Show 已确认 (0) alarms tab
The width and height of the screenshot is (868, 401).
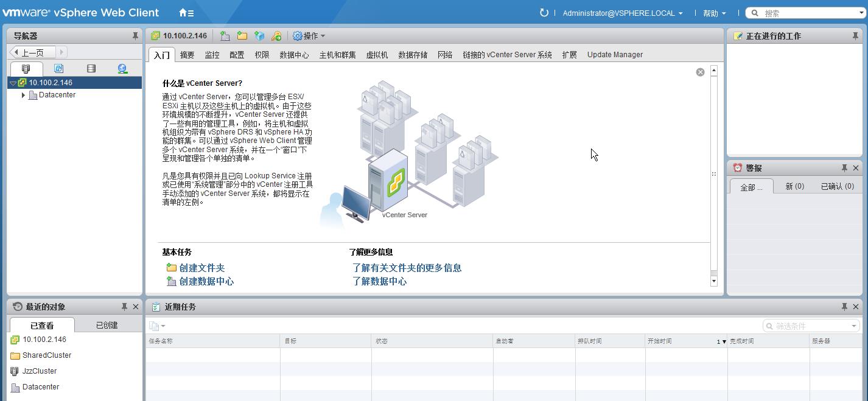point(838,186)
